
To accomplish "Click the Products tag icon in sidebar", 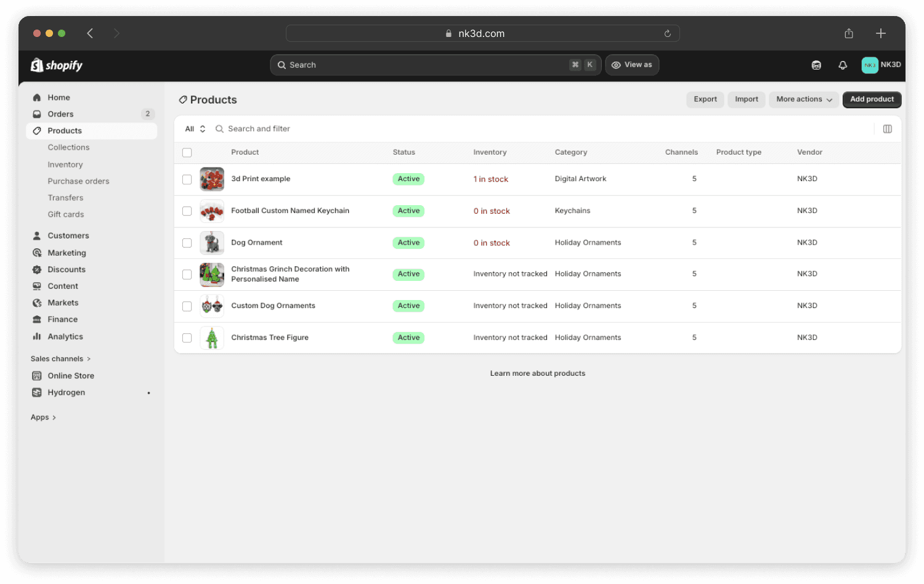I will tap(37, 131).
